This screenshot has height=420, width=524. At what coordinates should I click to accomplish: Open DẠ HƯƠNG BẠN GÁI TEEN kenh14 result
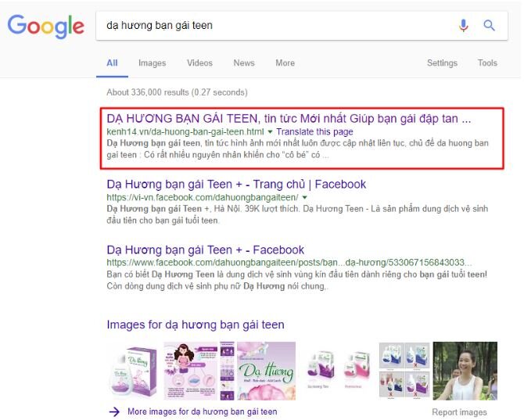click(x=289, y=119)
